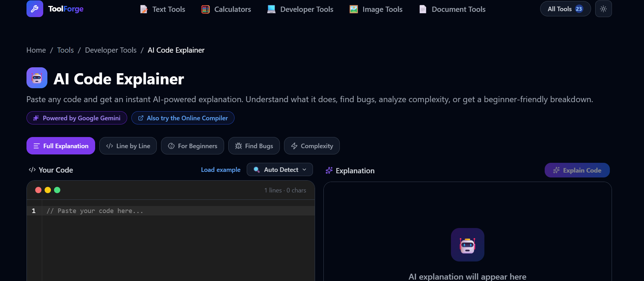Click the lightning icon in Complexity
The width and height of the screenshot is (644, 281).
tap(294, 146)
